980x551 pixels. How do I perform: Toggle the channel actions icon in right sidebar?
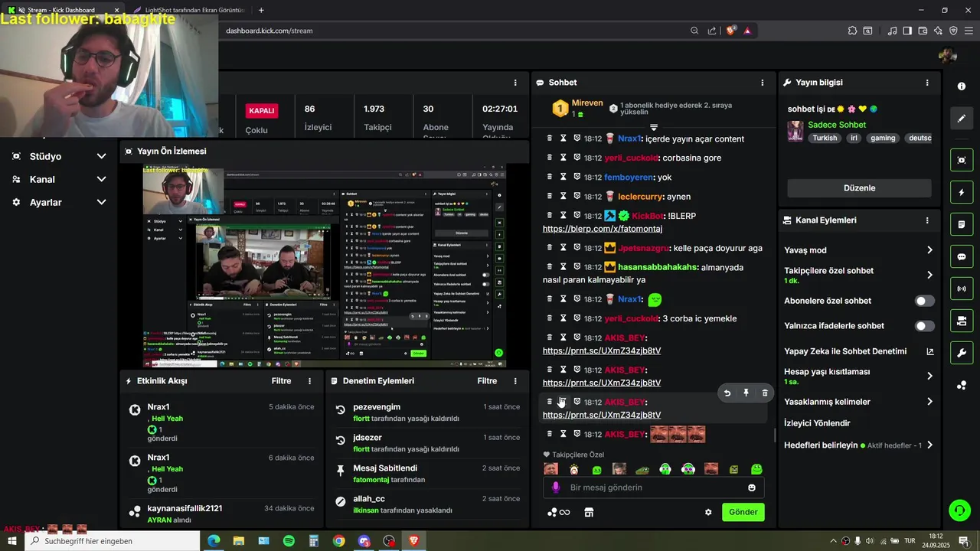962,321
